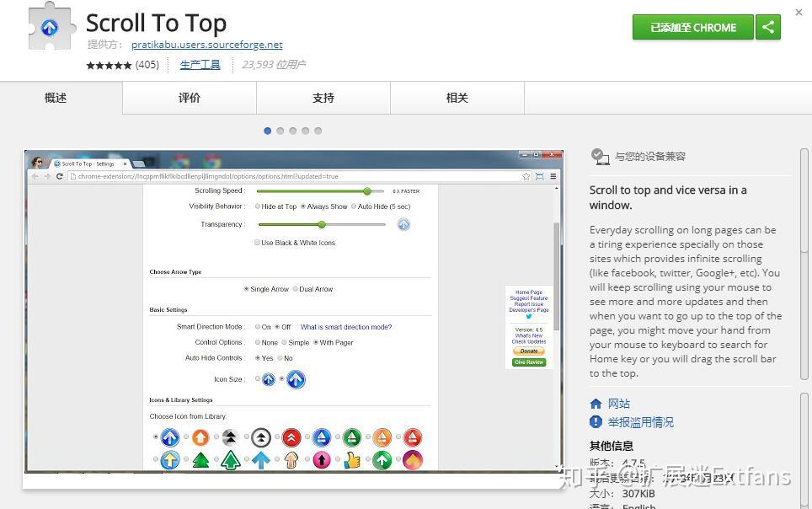Choose the yellow arrow on blue circle icon
This screenshot has width=812, height=509.
tap(170, 460)
